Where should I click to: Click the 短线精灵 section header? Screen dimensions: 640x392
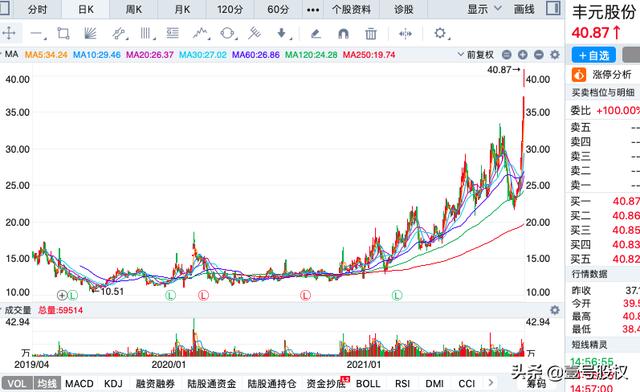coord(589,345)
